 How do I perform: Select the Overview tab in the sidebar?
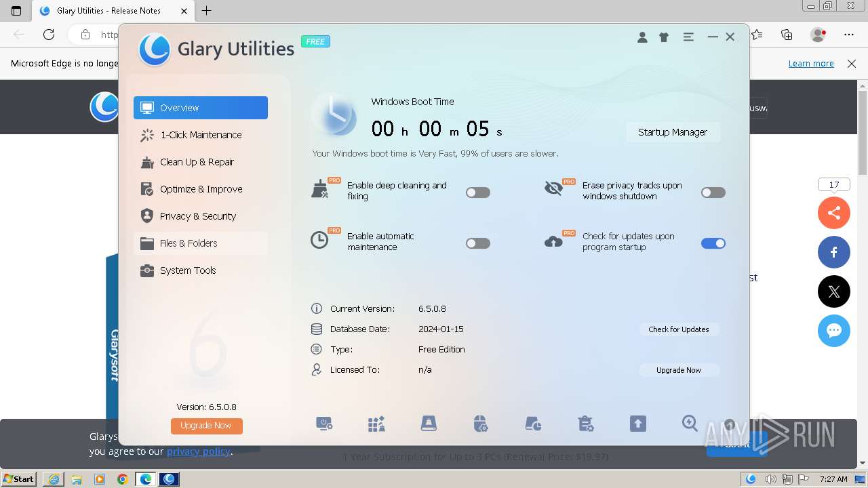pos(201,108)
